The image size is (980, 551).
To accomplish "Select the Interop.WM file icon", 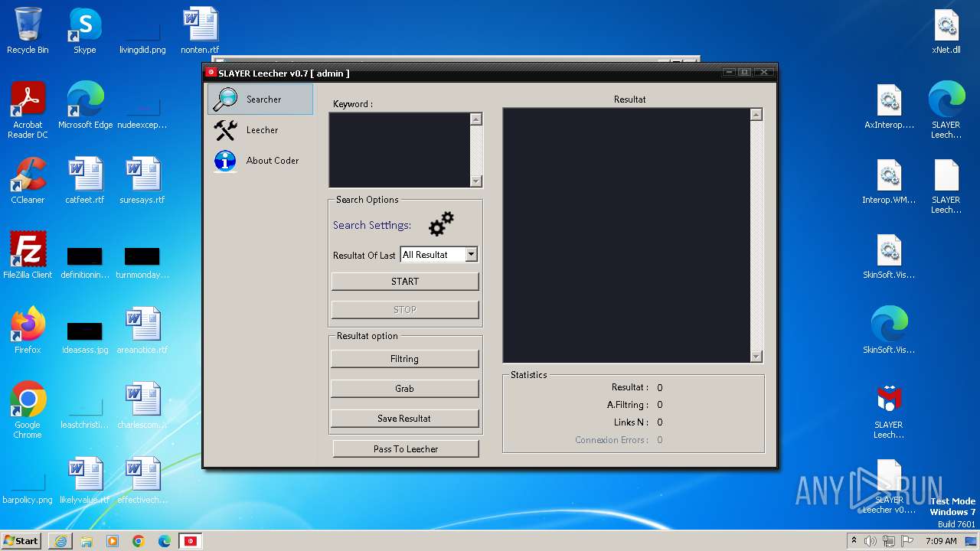I will point(889,181).
